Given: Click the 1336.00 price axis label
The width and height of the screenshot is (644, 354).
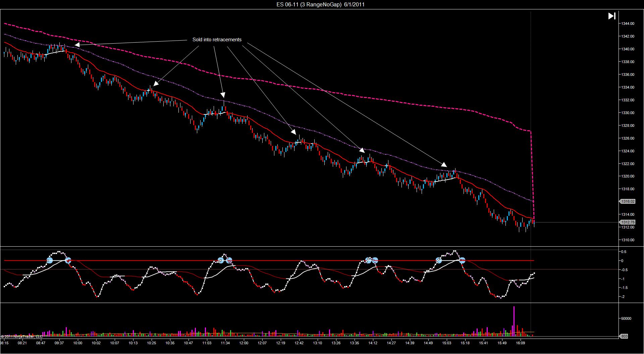Looking at the screenshot, I should (628, 74).
